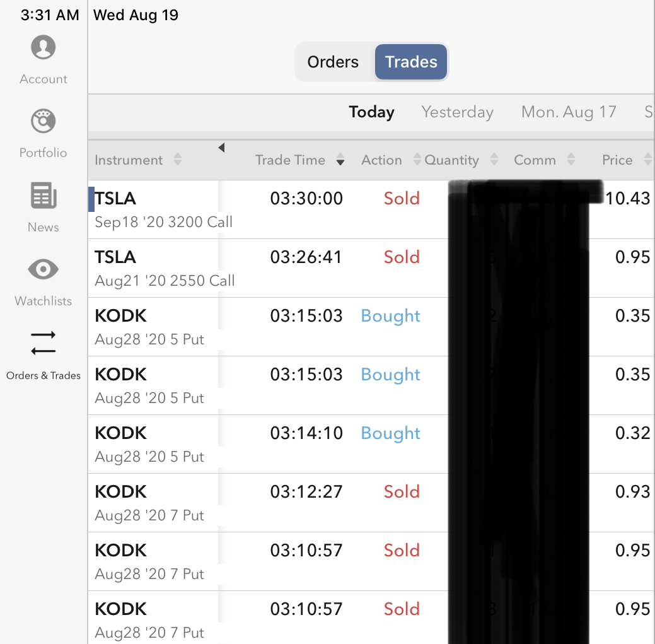Switch to the Yesterday date tab
The height and width of the screenshot is (644, 655).
coord(457,112)
